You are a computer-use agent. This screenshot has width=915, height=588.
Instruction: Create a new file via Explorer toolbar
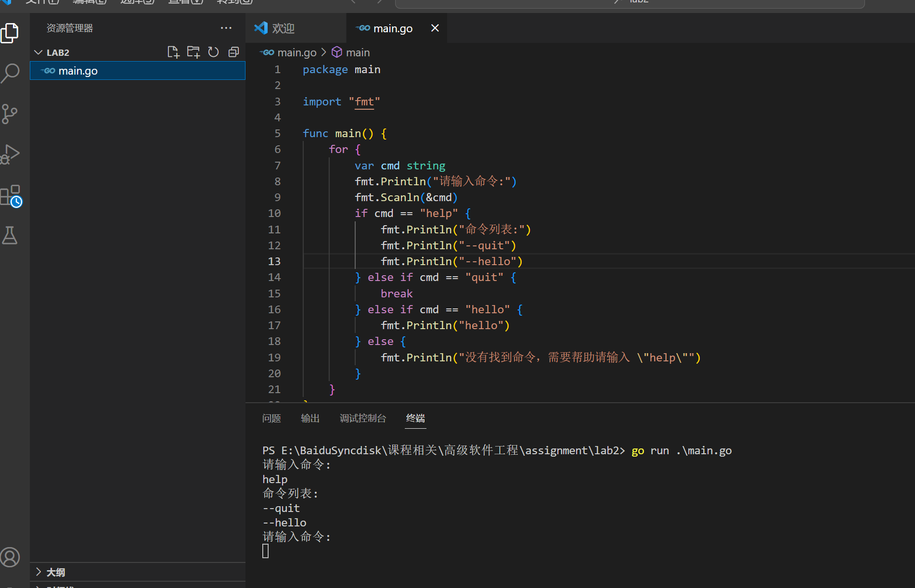(173, 51)
